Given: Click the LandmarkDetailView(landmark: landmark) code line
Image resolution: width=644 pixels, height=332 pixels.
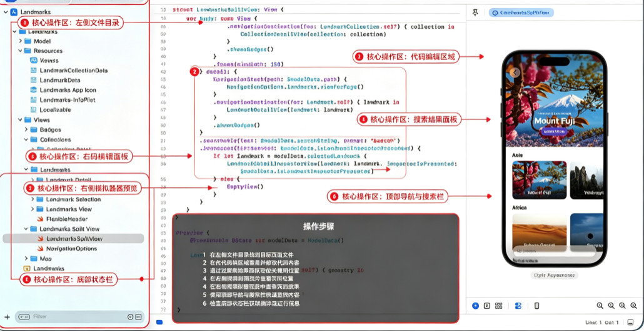Looking at the screenshot, I should 289,109.
